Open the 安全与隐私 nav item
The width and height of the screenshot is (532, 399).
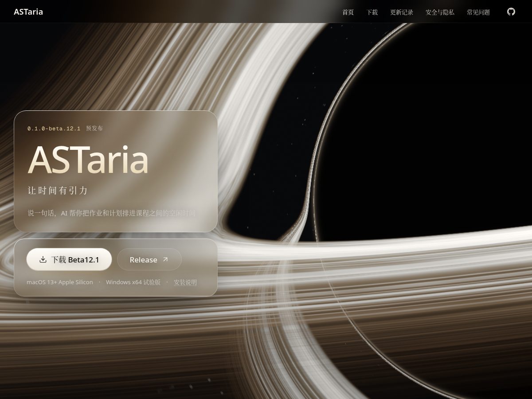[440, 12]
